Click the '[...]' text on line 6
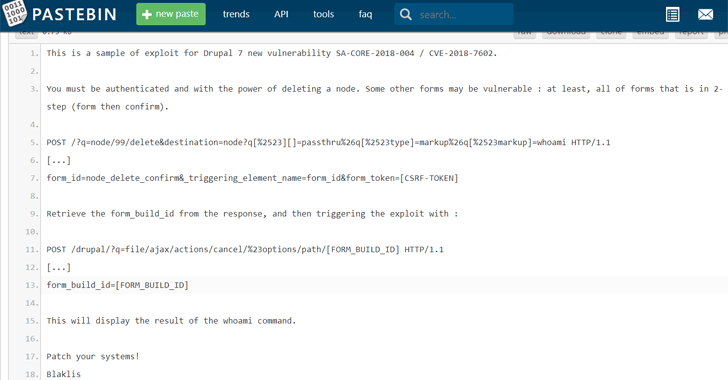Viewport: 728px width, 380px height. [x=58, y=161]
